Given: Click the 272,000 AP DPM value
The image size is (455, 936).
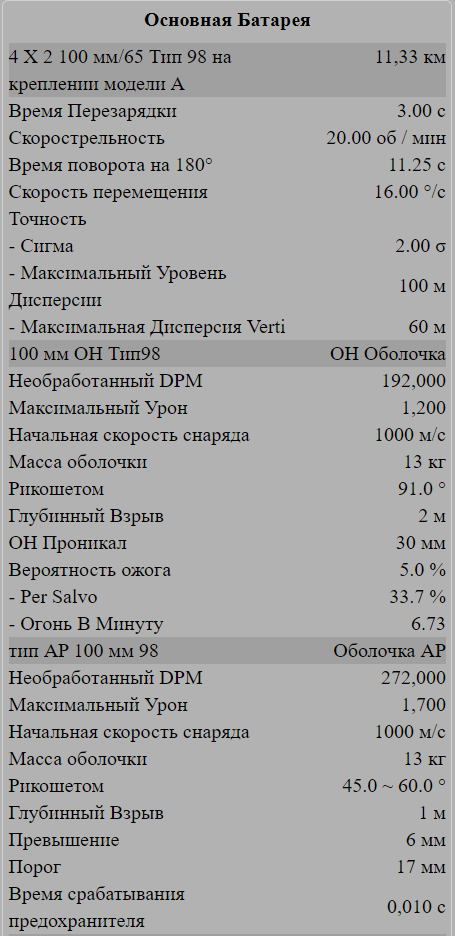Looking at the screenshot, I should click(413, 678).
